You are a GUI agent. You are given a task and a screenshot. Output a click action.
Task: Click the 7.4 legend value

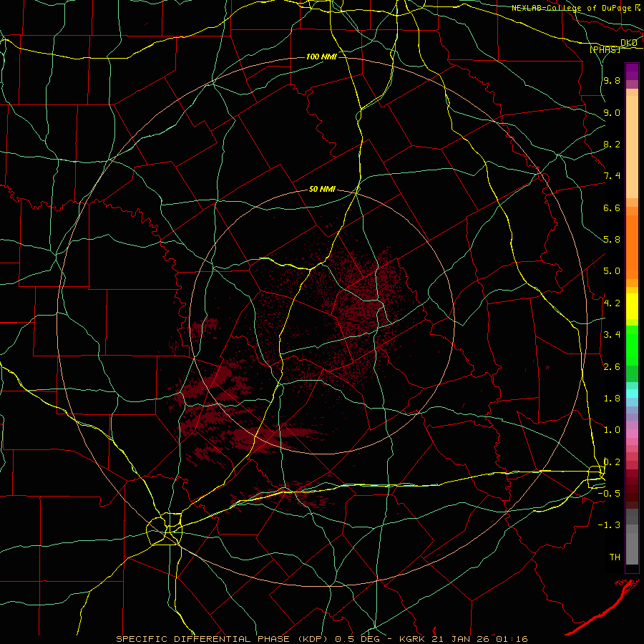click(x=612, y=176)
